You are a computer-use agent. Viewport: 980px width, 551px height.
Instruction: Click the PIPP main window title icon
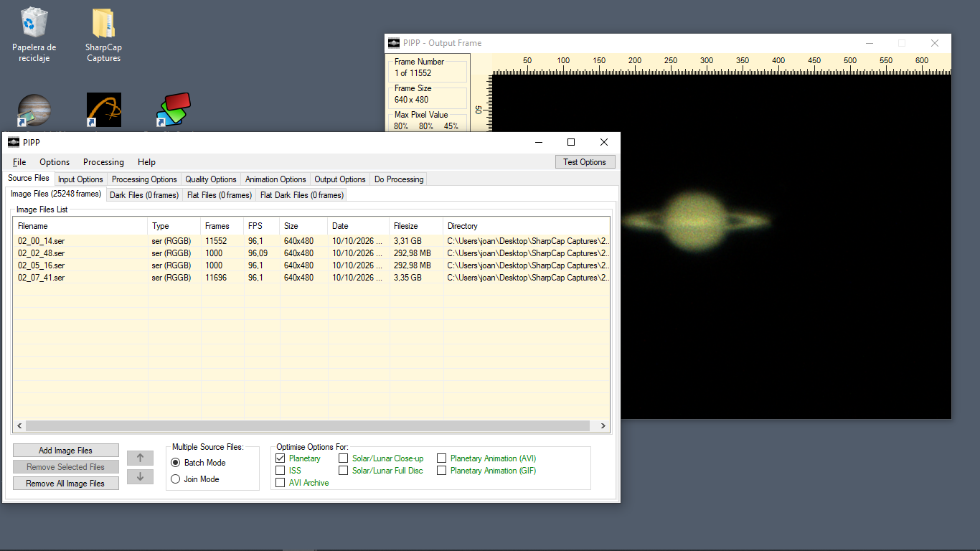14,142
